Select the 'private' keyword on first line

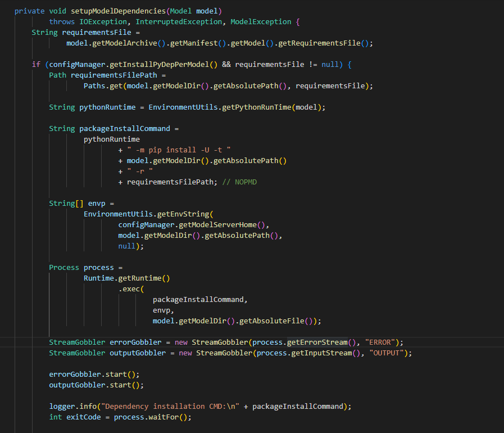click(30, 11)
